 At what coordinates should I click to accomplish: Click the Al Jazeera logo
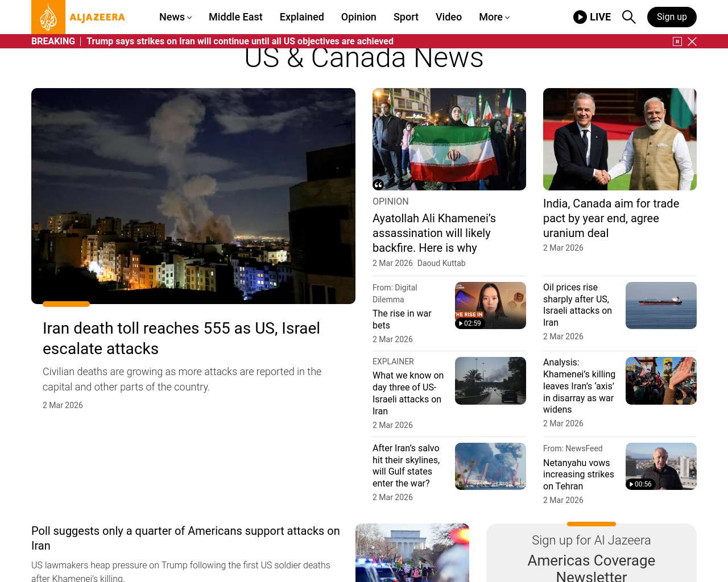(x=78, y=17)
